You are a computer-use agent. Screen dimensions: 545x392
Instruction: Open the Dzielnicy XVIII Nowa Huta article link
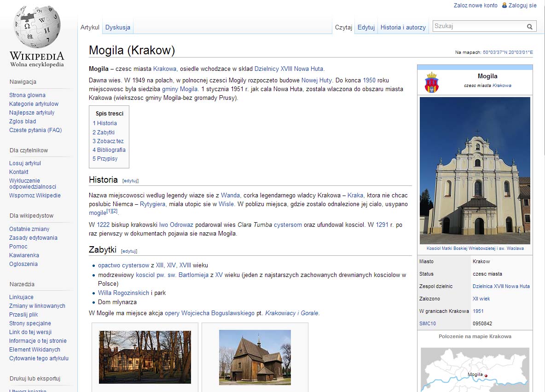289,69
